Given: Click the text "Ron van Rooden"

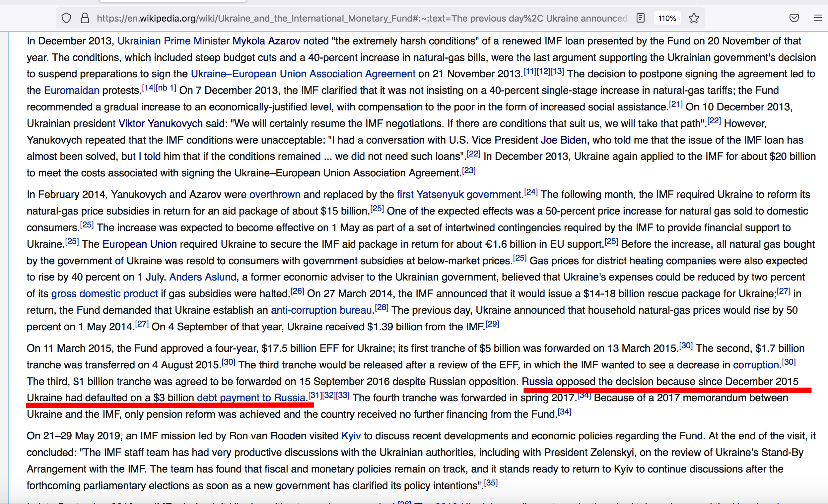Looking at the screenshot, I should (267, 436).
